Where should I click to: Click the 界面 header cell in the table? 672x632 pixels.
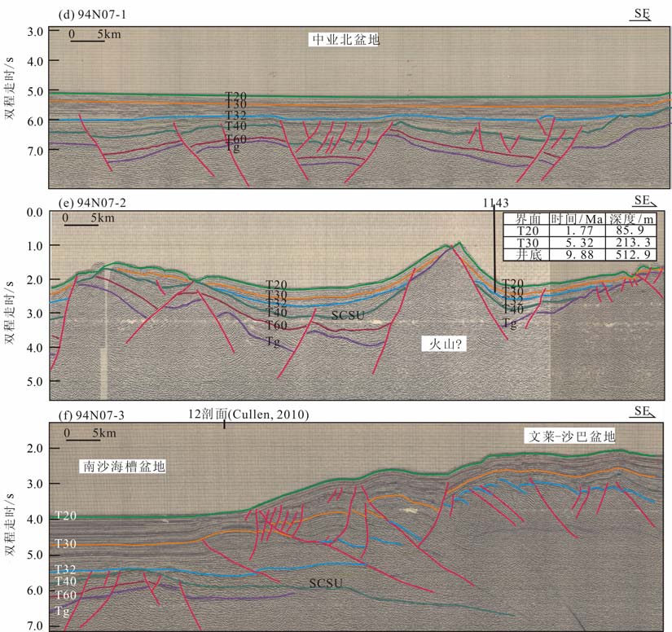click(x=521, y=219)
